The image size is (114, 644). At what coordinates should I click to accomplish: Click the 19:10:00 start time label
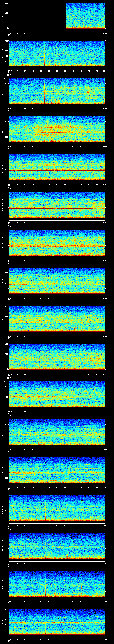click(9, 71)
